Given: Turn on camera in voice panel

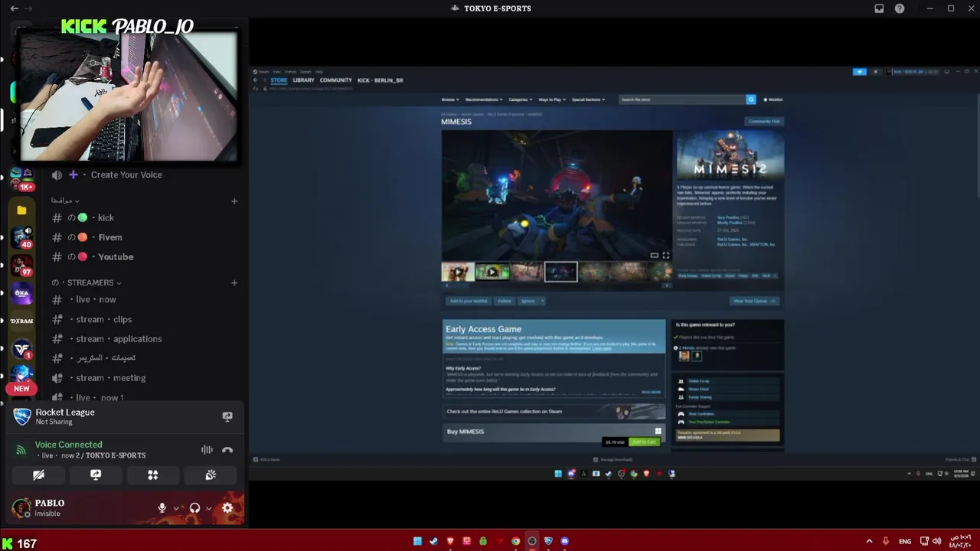Looking at the screenshot, I should [38, 475].
